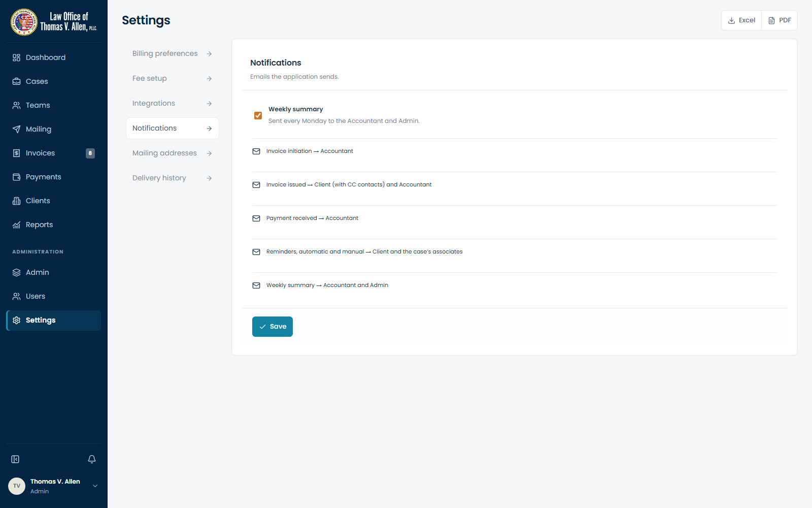The image size is (812, 508).
Task: Open the Integrations settings section
Action: coord(173,103)
